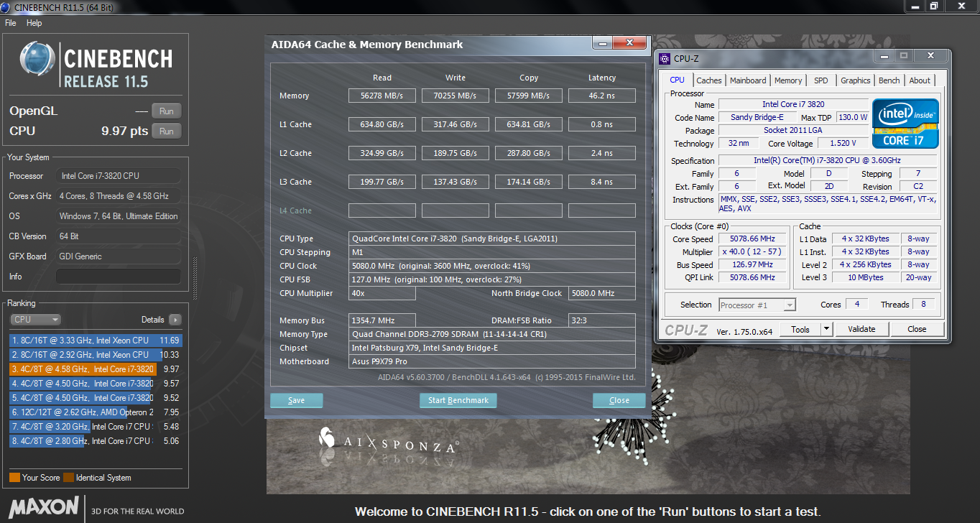Open the Memory tab in CPU-Z
Viewport: 980px width, 523px height.
[788, 80]
